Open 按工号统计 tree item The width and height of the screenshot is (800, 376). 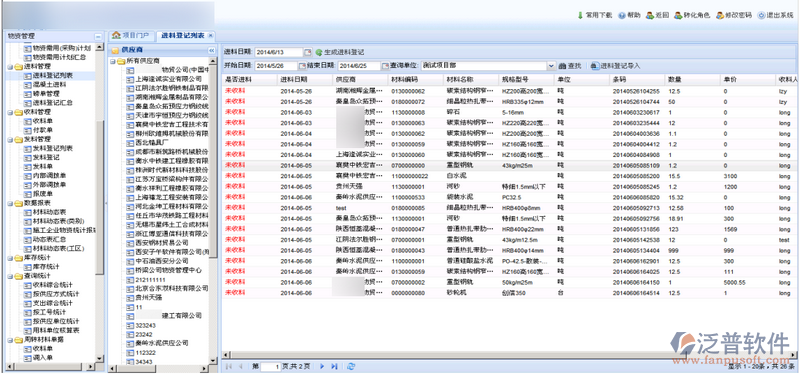tap(49, 312)
